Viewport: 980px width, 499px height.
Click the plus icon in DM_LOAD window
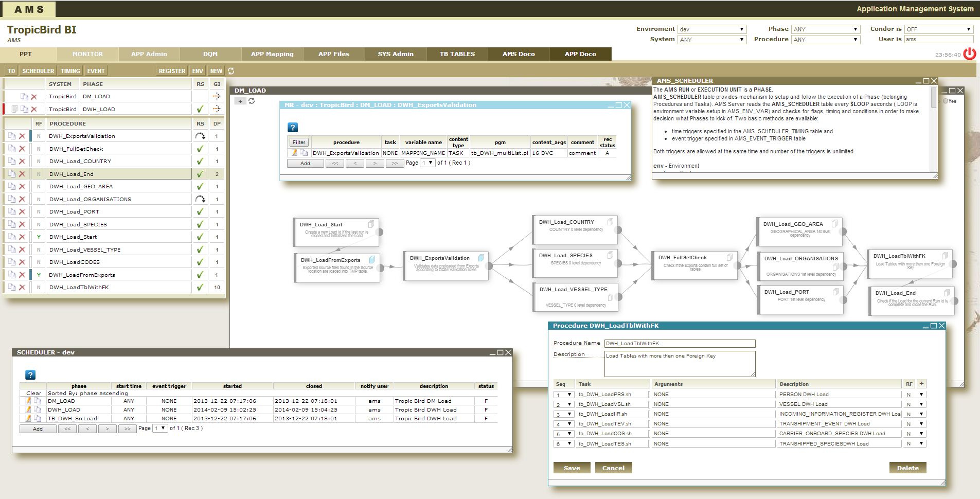(240, 101)
